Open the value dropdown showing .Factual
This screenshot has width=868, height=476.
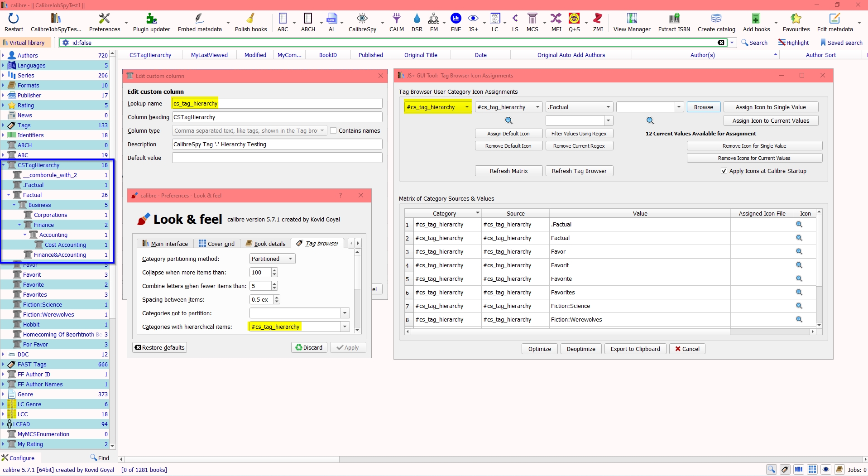click(580, 107)
